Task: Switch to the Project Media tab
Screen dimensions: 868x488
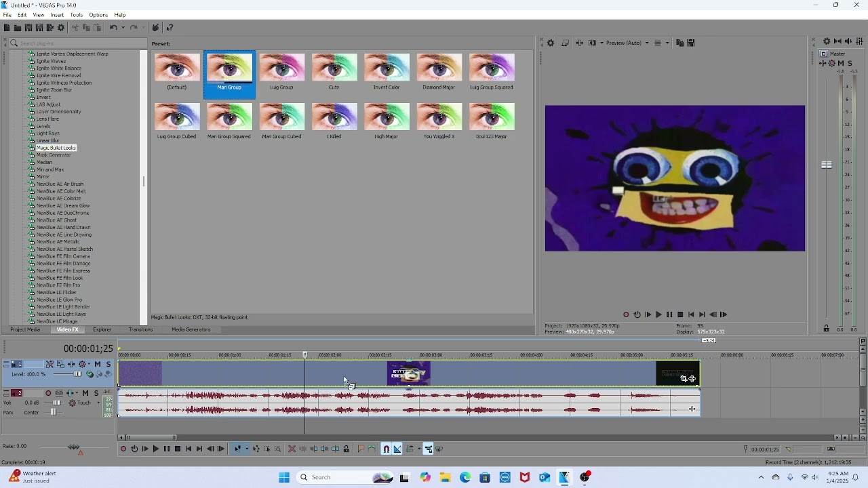Action: pos(25,330)
